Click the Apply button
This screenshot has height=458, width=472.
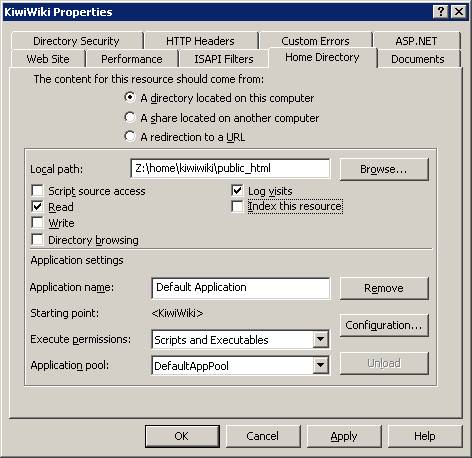[344, 436]
